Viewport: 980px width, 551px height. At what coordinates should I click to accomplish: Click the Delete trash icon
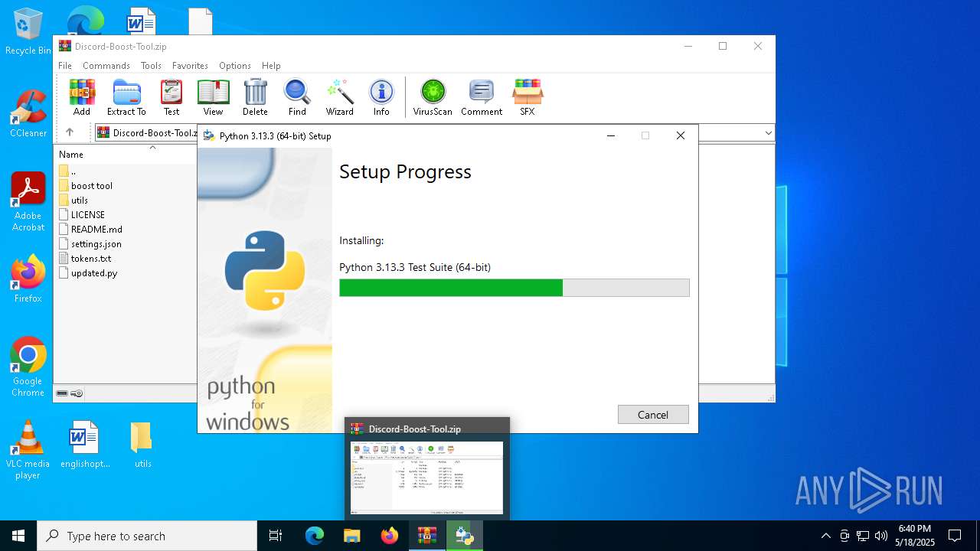tap(255, 97)
